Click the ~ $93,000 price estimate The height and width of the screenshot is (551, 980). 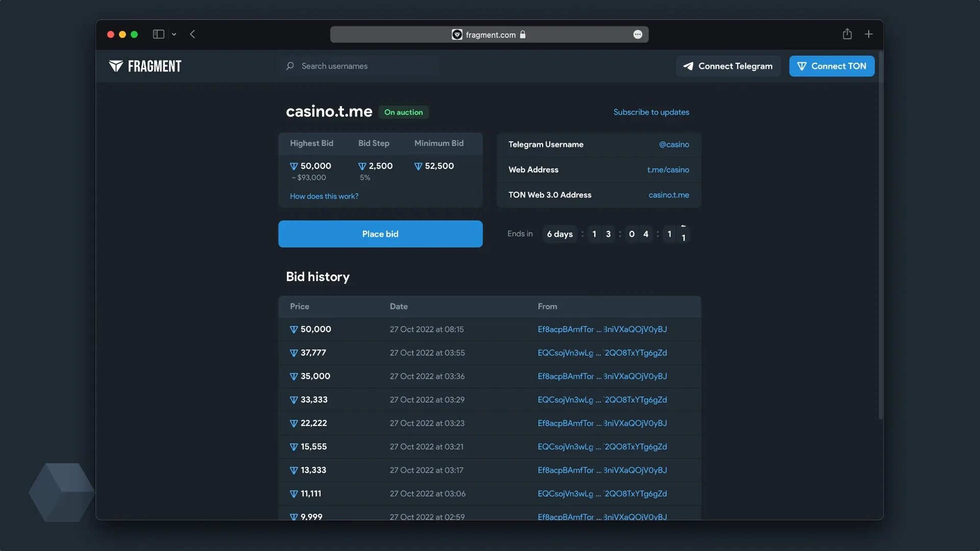pyautogui.click(x=309, y=178)
